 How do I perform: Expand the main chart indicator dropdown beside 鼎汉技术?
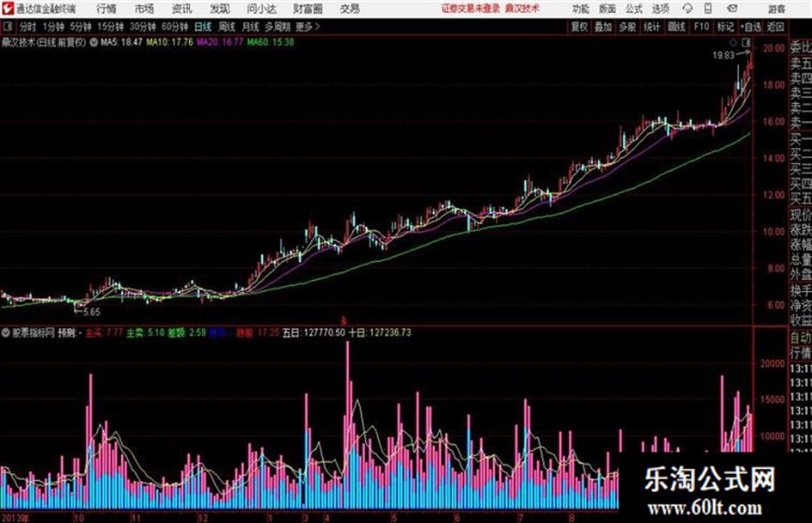click(94, 42)
